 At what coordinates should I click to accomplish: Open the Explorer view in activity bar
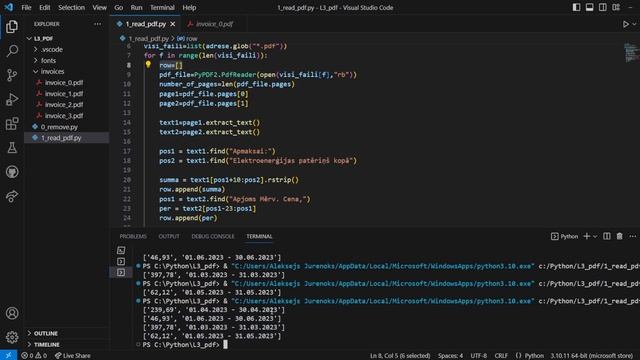pos(12,27)
